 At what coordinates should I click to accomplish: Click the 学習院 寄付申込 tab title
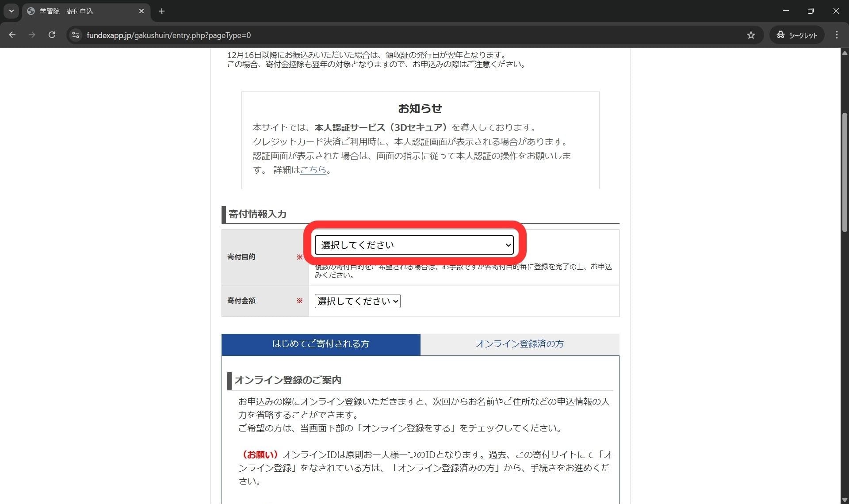point(66,11)
